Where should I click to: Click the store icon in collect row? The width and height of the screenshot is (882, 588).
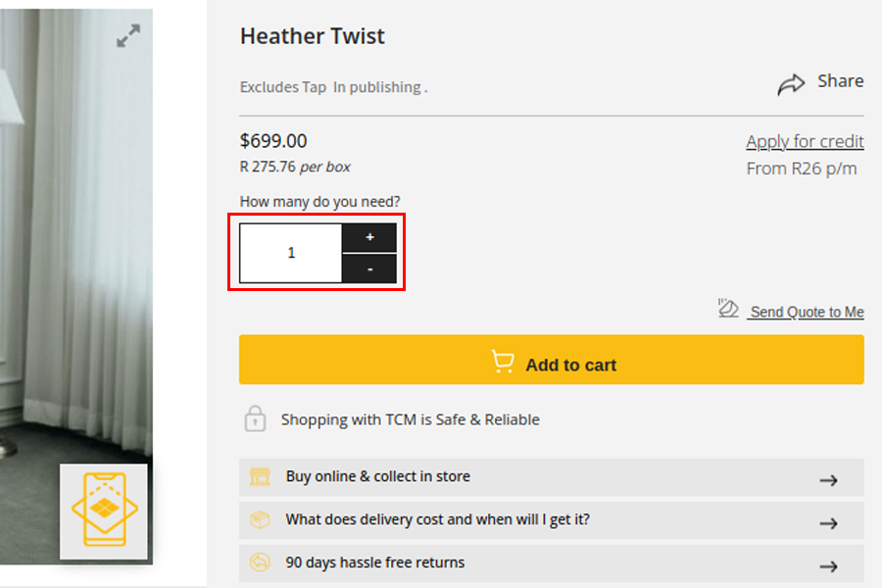click(260, 476)
